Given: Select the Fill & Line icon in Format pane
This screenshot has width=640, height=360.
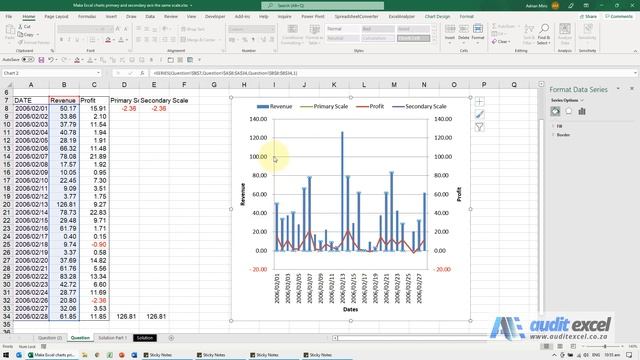Looking at the screenshot, I should [555, 111].
